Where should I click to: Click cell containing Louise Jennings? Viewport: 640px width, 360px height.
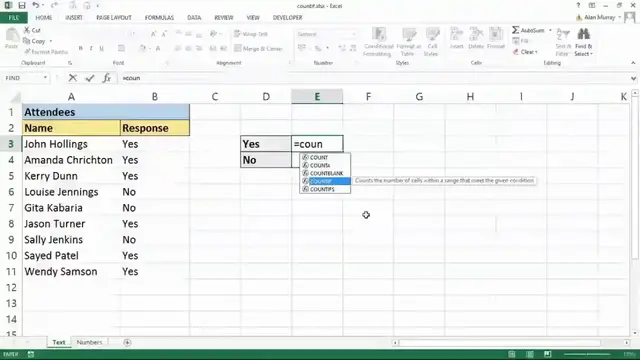coord(71,192)
